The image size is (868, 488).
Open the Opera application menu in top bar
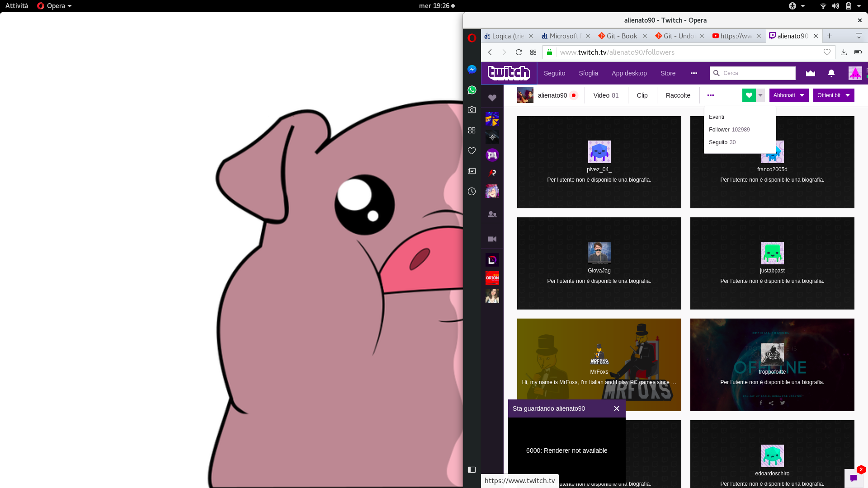click(54, 6)
